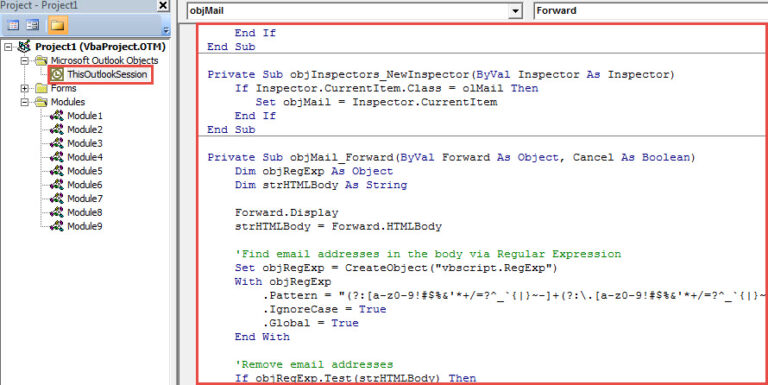Close the Project pane
The width and height of the screenshot is (768, 385).
pos(163,5)
